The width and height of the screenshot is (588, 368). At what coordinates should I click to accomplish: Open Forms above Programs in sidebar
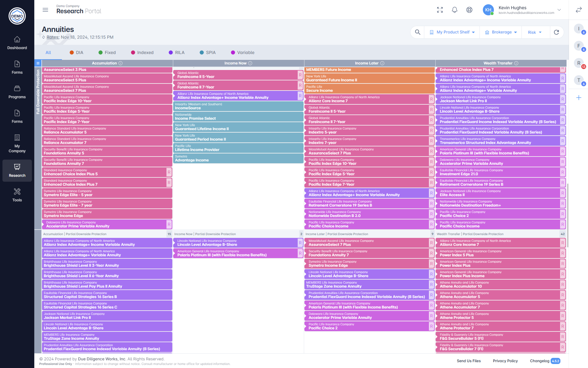tap(17, 68)
